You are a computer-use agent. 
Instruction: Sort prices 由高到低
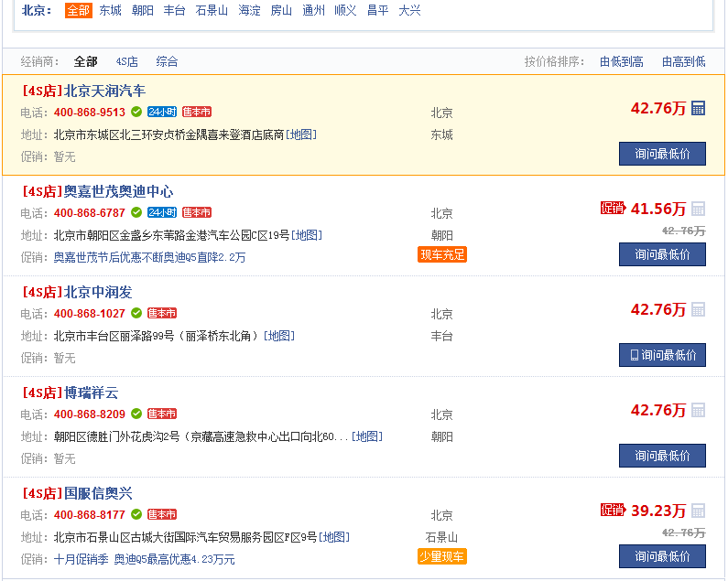click(x=684, y=61)
